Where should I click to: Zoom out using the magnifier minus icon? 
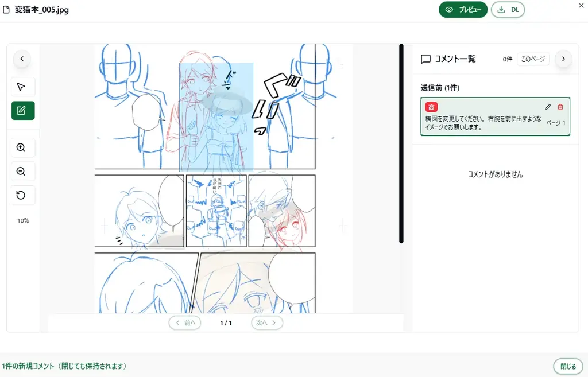22,171
